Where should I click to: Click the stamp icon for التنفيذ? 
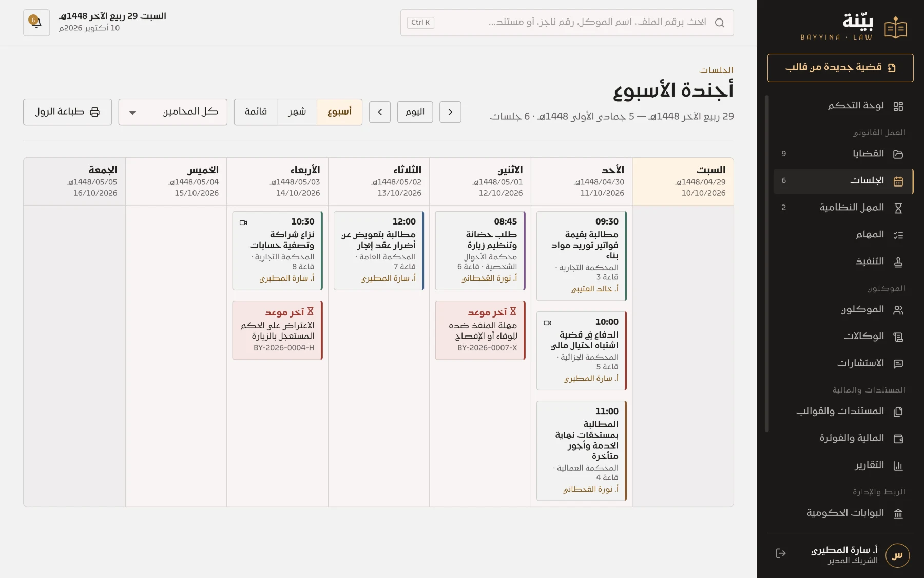tap(898, 262)
